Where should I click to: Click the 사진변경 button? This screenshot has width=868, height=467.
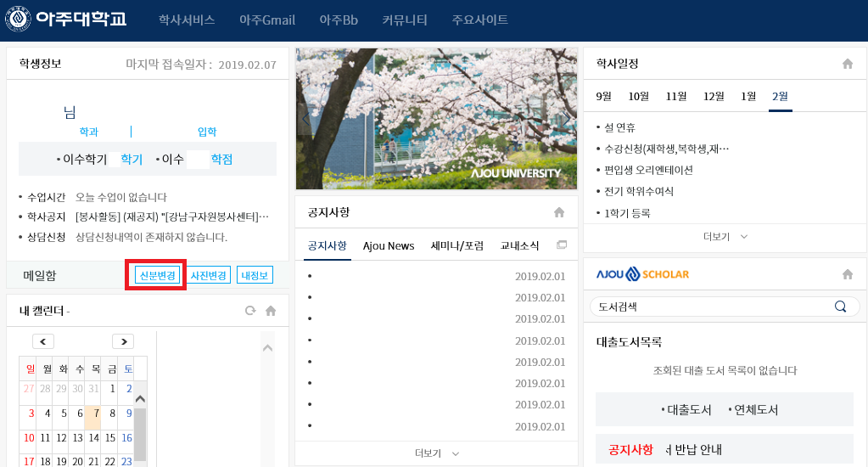[209, 275]
